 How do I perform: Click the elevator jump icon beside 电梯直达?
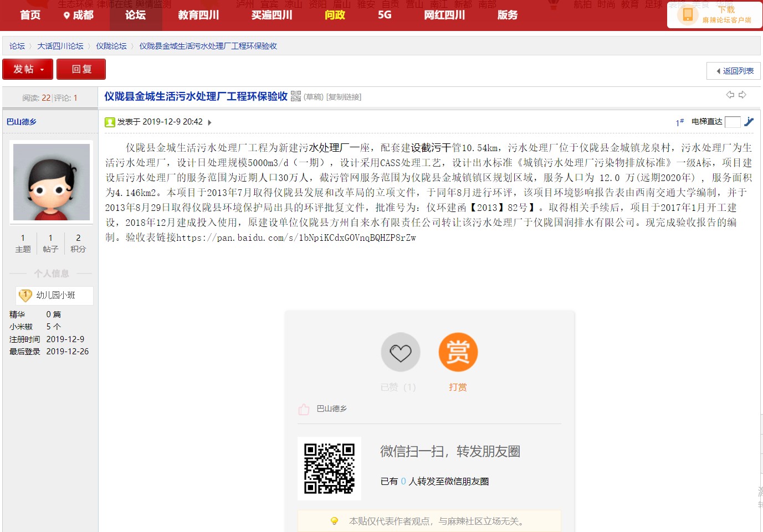tap(749, 122)
